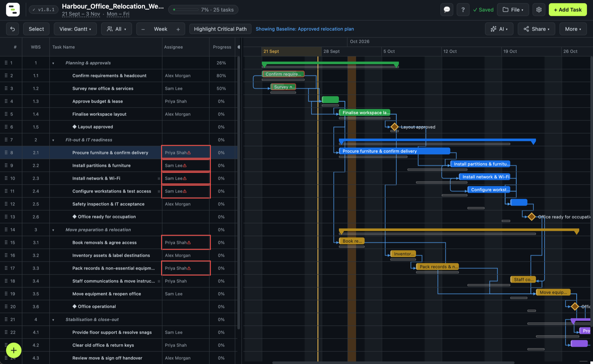This screenshot has height=364, width=593.
Task: Click the Office ready for occupation diamond
Action: coord(531,217)
